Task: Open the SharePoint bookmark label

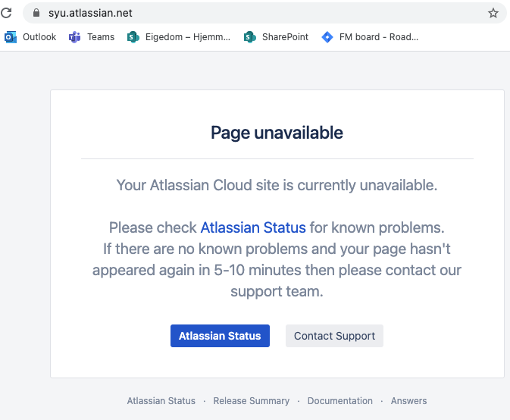Action: coord(285,37)
